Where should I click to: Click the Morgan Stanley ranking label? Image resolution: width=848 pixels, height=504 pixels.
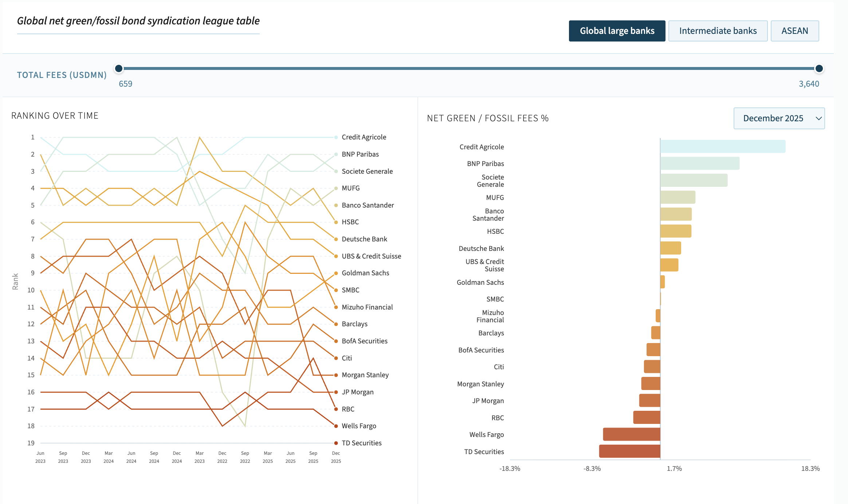[x=365, y=375]
